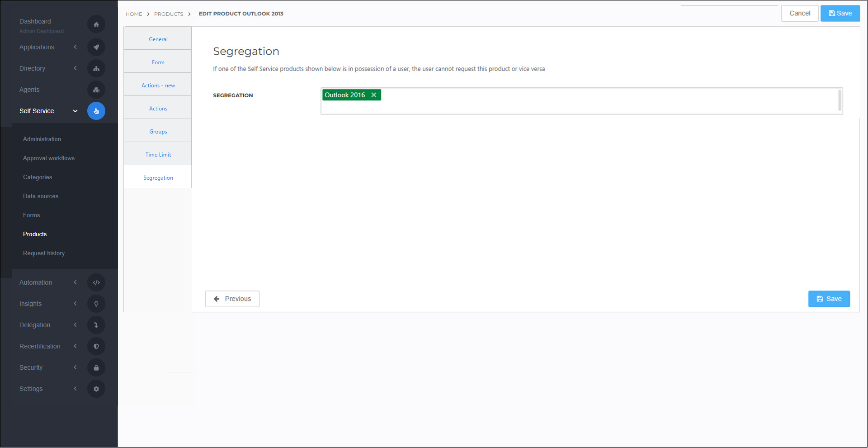
Task: Click the Segregation field scrollbar
Action: (x=840, y=100)
